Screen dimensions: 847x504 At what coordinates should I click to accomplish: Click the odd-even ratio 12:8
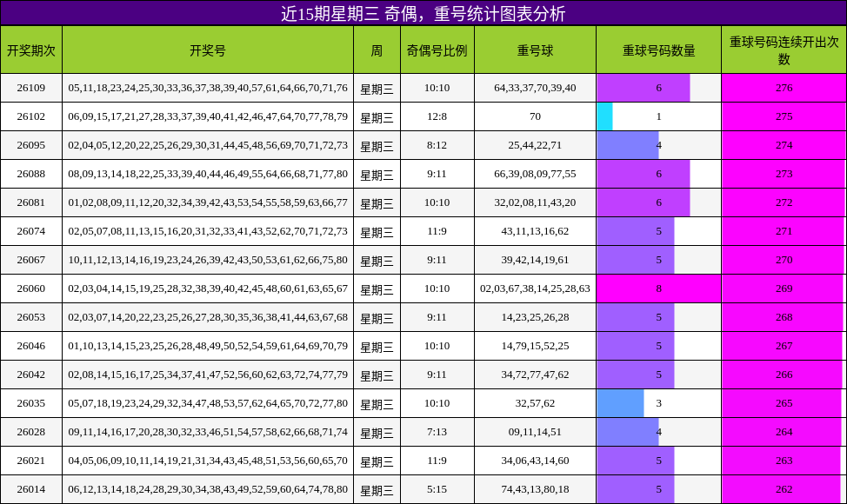(x=437, y=116)
